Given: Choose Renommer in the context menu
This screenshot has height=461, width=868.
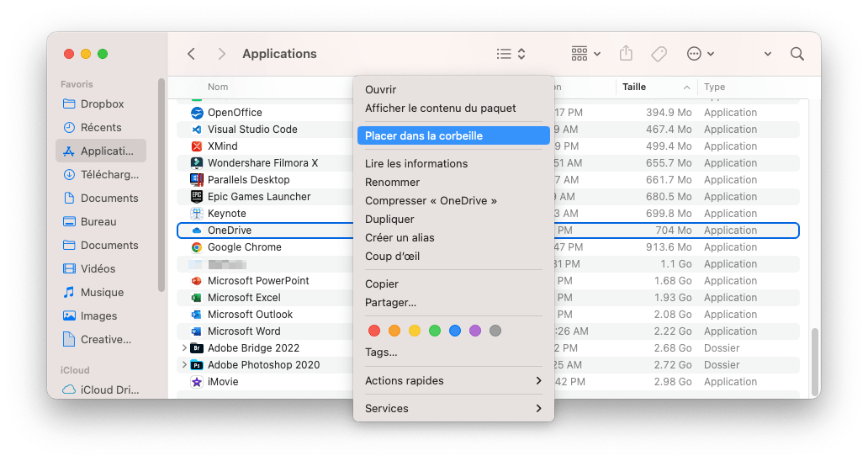Looking at the screenshot, I should (453, 182).
